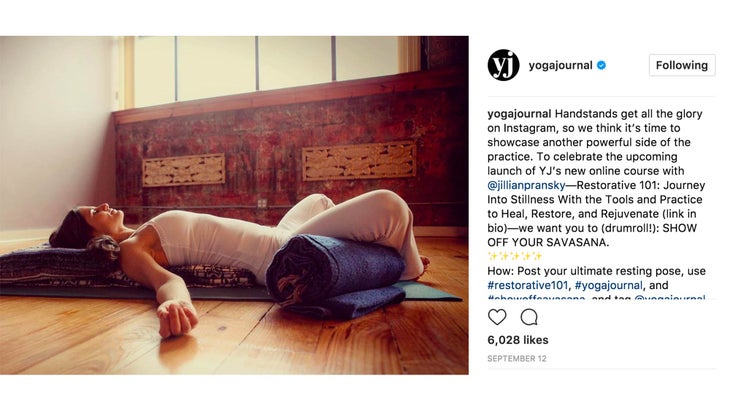The height and width of the screenshot is (411, 730).
Task: Click the sparkle emoji line in caption
Action: click(514, 256)
